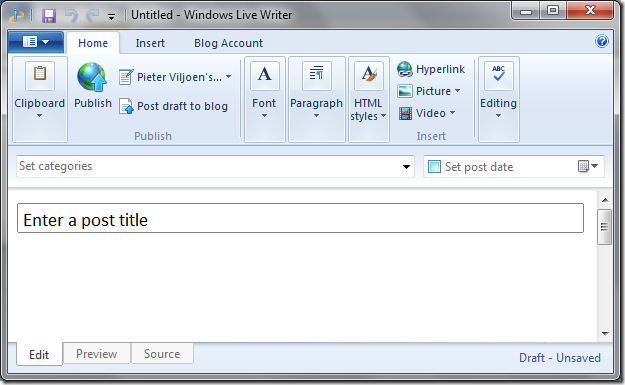The width and height of the screenshot is (625, 385).
Task: Expand the HTML styles dropdown arrow
Action: (383, 116)
